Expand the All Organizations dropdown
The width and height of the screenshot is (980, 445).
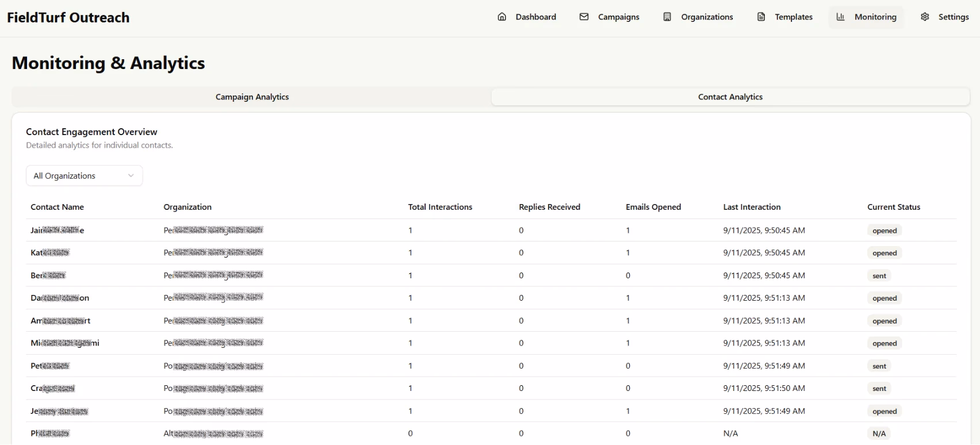pos(84,176)
